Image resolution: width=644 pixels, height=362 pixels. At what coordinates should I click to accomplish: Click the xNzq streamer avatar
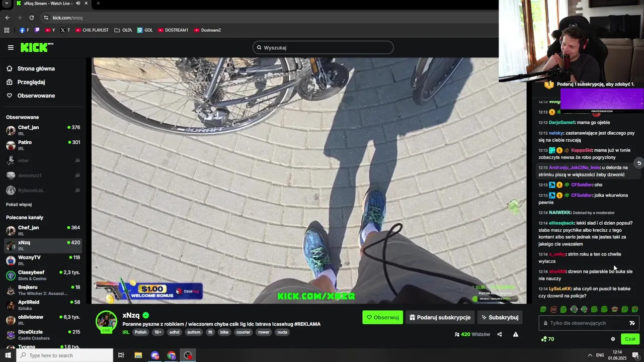(106, 321)
